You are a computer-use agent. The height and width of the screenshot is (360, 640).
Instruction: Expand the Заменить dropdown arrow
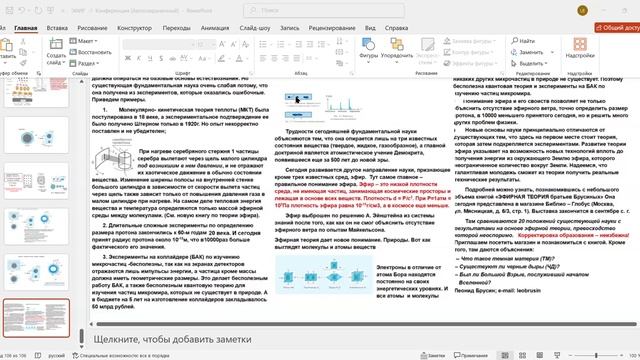[x=552, y=52]
